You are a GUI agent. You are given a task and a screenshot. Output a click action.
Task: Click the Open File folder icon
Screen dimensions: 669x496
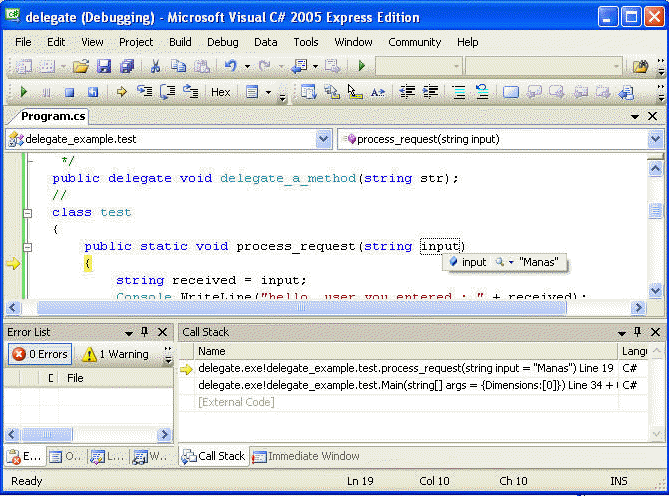click(x=80, y=66)
